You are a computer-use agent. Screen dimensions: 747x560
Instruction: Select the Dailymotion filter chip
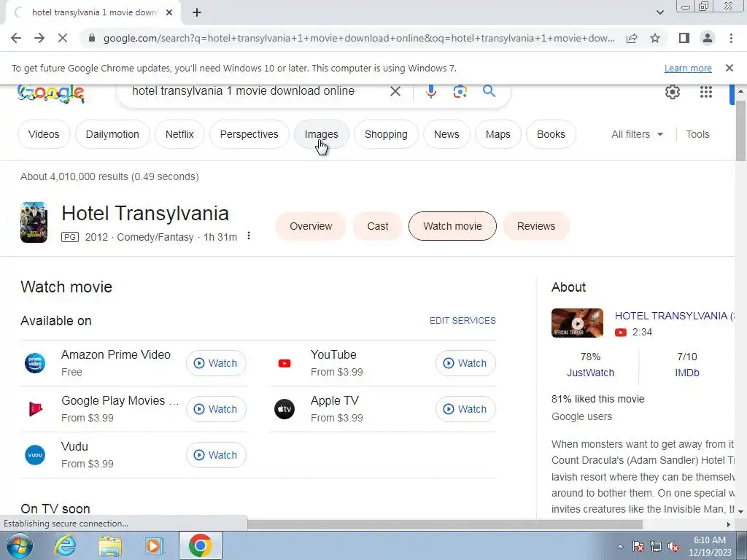click(112, 134)
